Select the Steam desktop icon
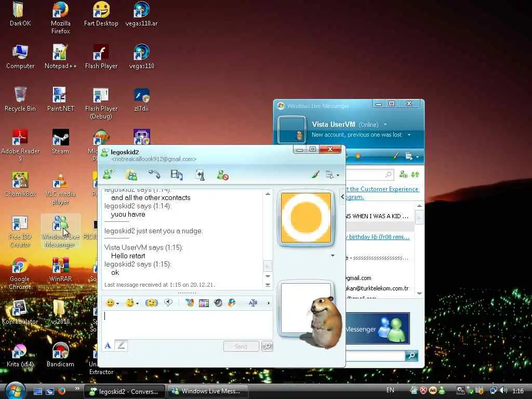 point(60,142)
